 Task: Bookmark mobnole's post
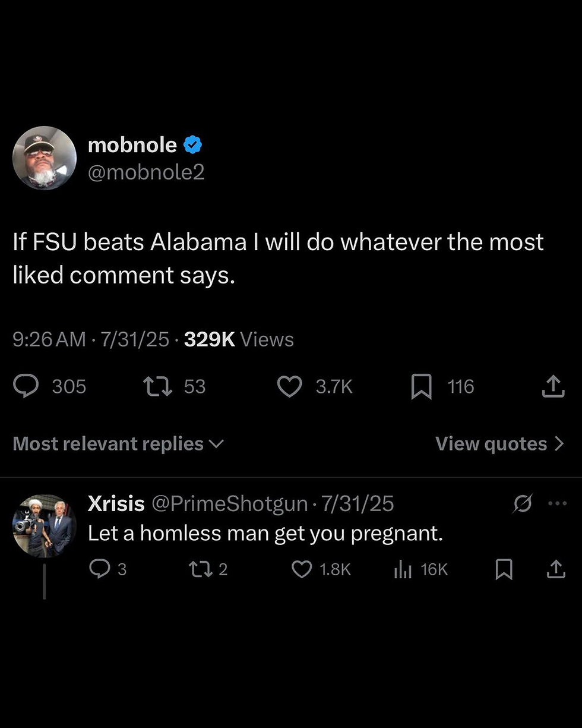click(422, 386)
